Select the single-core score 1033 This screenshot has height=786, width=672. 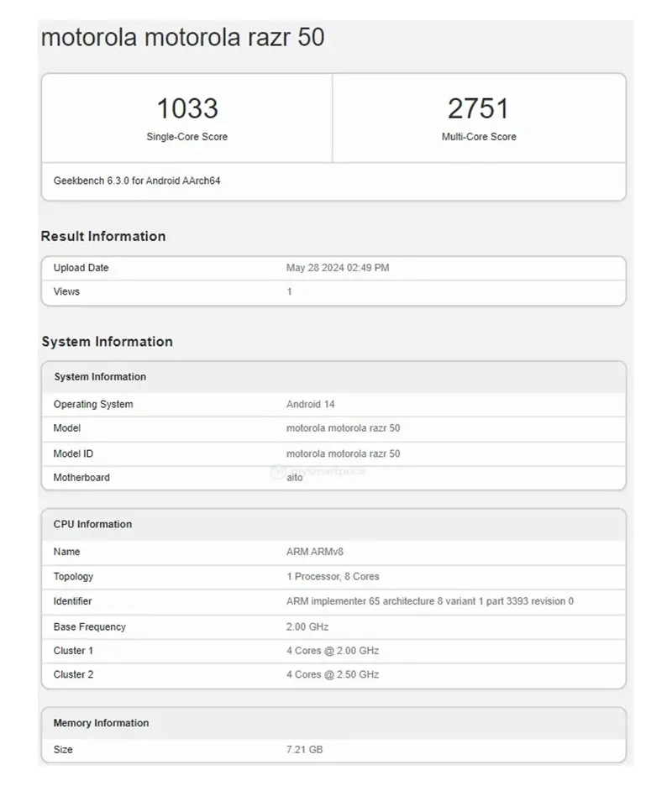pyautogui.click(x=187, y=108)
